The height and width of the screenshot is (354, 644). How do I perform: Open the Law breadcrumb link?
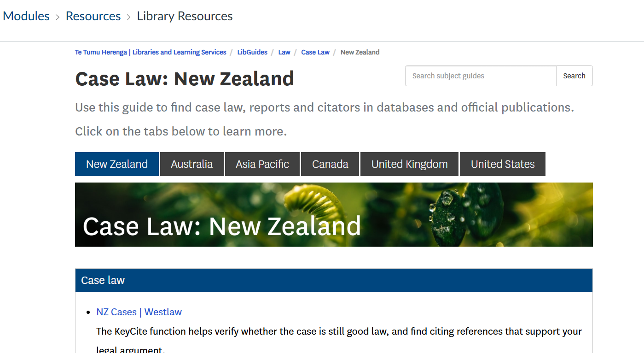(x=284, y=53)
